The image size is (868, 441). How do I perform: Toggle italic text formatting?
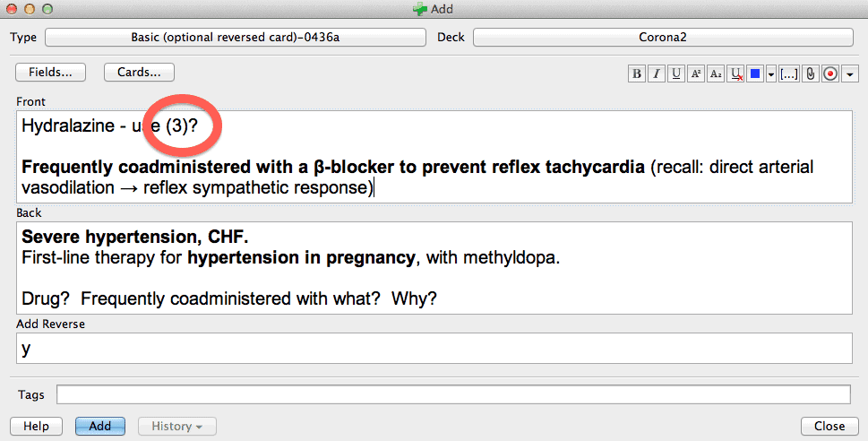tap(657, 73)
